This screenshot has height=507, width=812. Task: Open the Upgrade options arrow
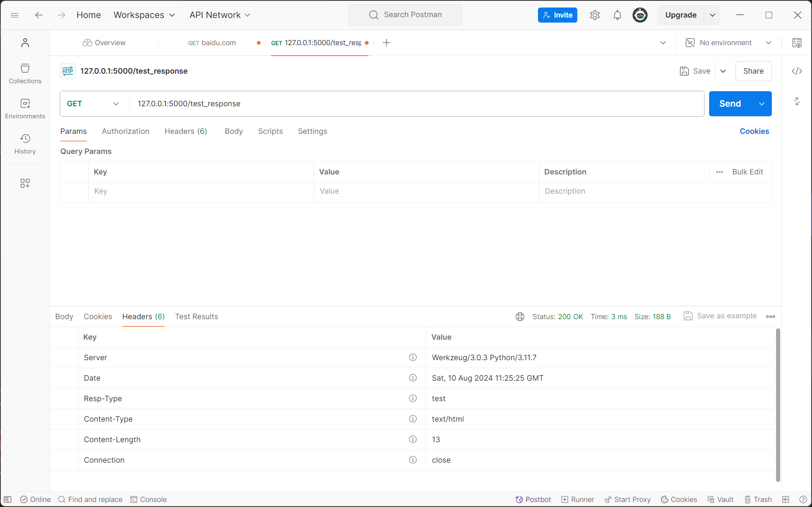click(712, 15)
